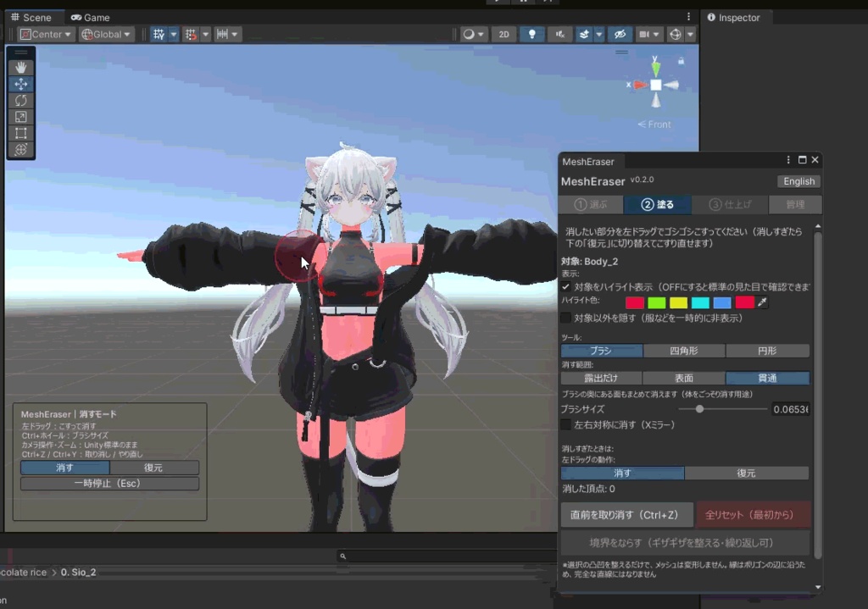The width and height of the screenshot is (868, 609).
Task: Open the Center pivot dropdown
Action: tap(46, 34)
